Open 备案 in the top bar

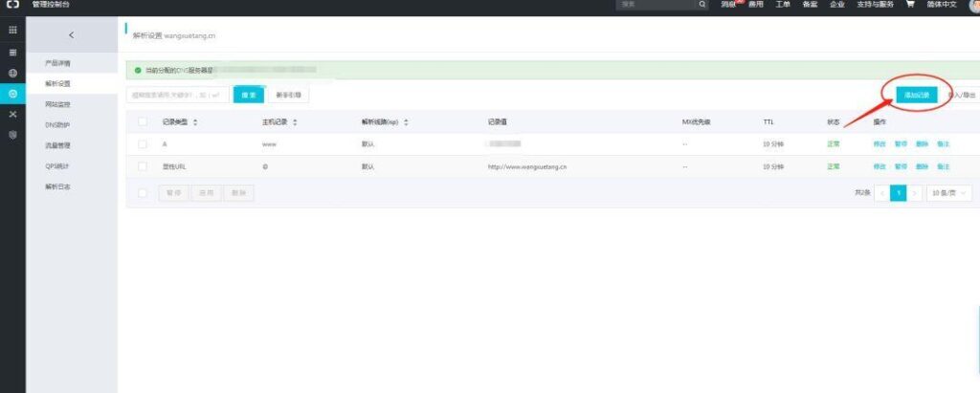pos(810,5)
